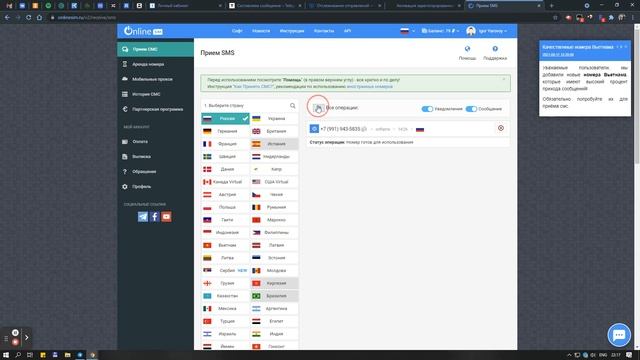
Task: Select Германия in the country list
Action: [x=225, y=131]
